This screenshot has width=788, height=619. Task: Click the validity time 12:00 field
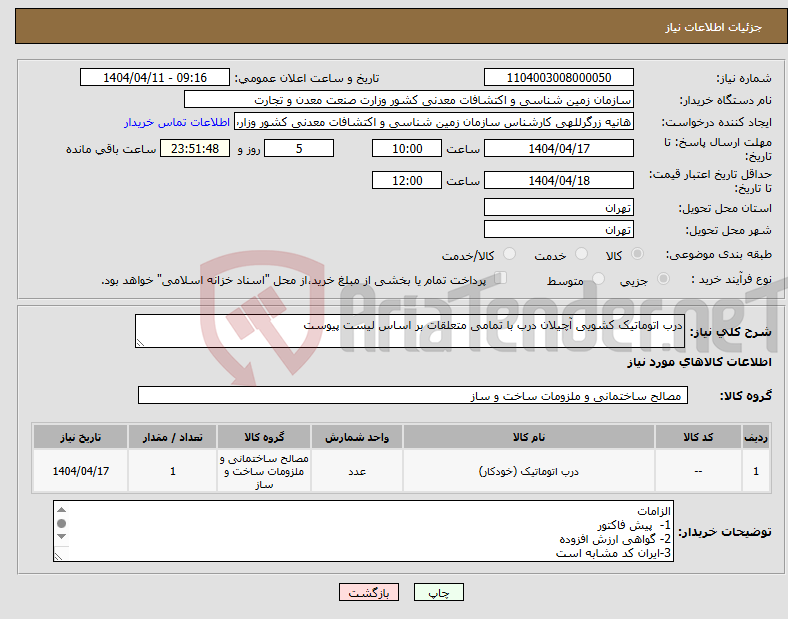[407, 180]
